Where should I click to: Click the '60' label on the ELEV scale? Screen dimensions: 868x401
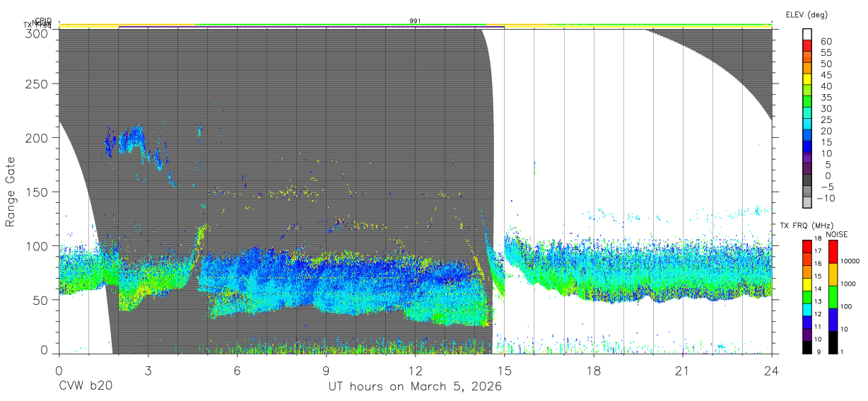(x=826, y=41)
